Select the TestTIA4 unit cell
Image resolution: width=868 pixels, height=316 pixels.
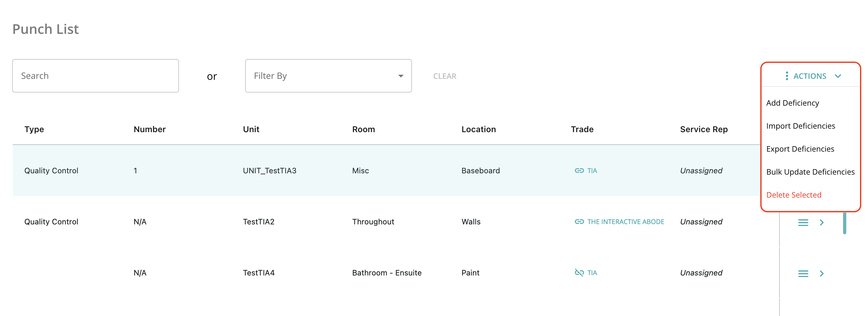(259, 273)
